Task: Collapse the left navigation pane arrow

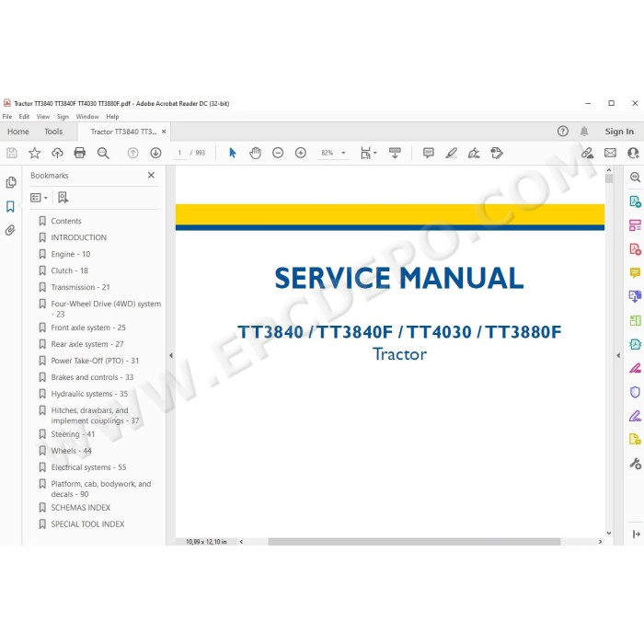Action: 171,355
